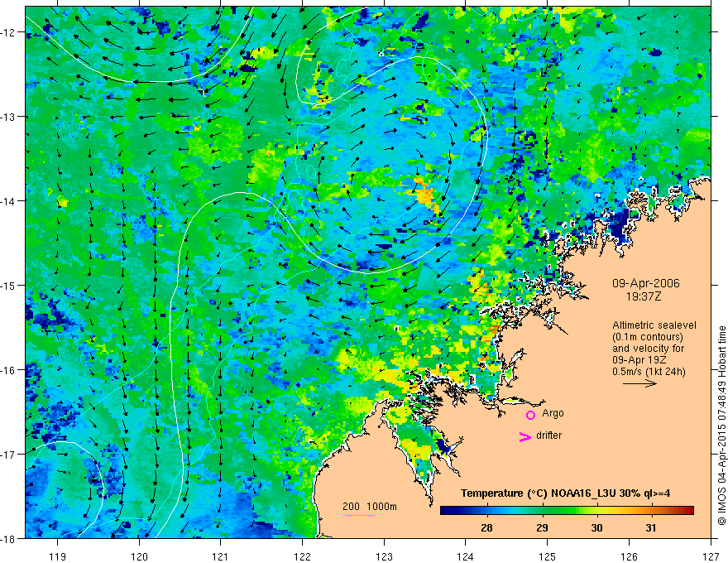This screenshot has width=728, height=563.
Task: Click the 0.5m/s velocity scale arrow
Action: pyautogui.click(x=639, y=383)
